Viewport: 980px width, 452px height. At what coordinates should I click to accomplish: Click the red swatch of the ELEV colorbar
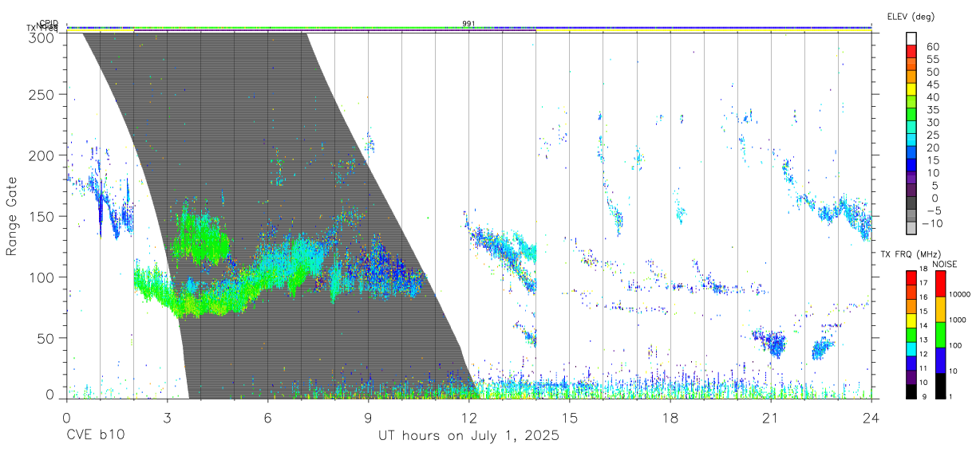pos(911,50)
